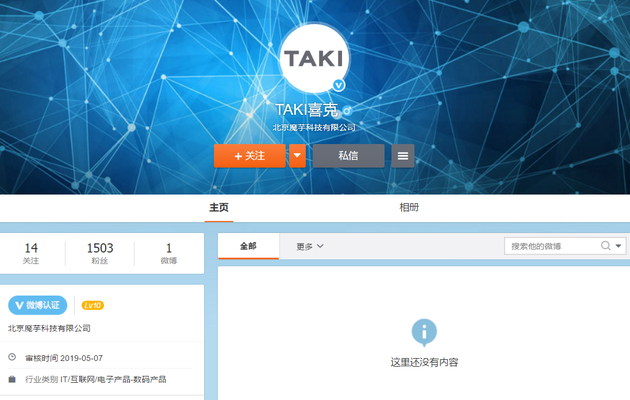630x400 pixels.
Task: Switch to the 主页 tab
Action: click(219, 208)
